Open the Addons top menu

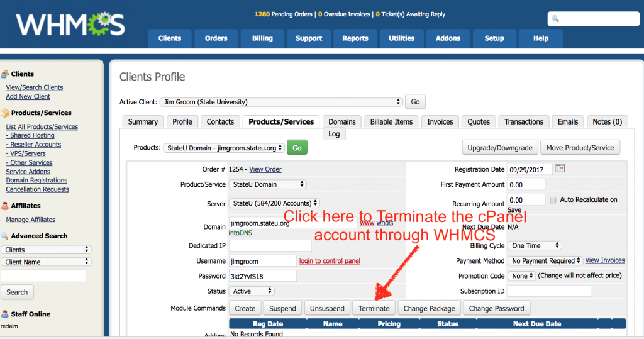448,38
